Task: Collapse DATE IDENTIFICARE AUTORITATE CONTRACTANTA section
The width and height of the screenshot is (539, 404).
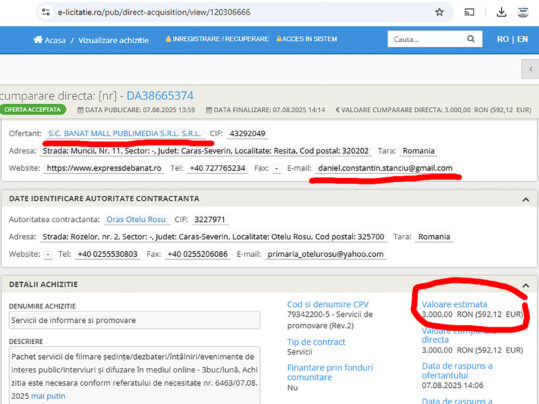Action: pyautogui.click(x=526, y=199)
